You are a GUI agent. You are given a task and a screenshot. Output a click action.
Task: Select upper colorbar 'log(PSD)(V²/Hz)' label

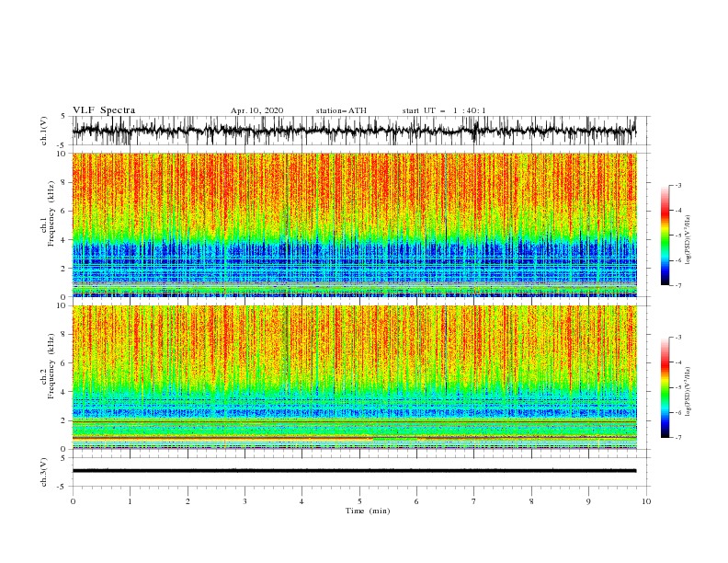click(x=688, y=240)
